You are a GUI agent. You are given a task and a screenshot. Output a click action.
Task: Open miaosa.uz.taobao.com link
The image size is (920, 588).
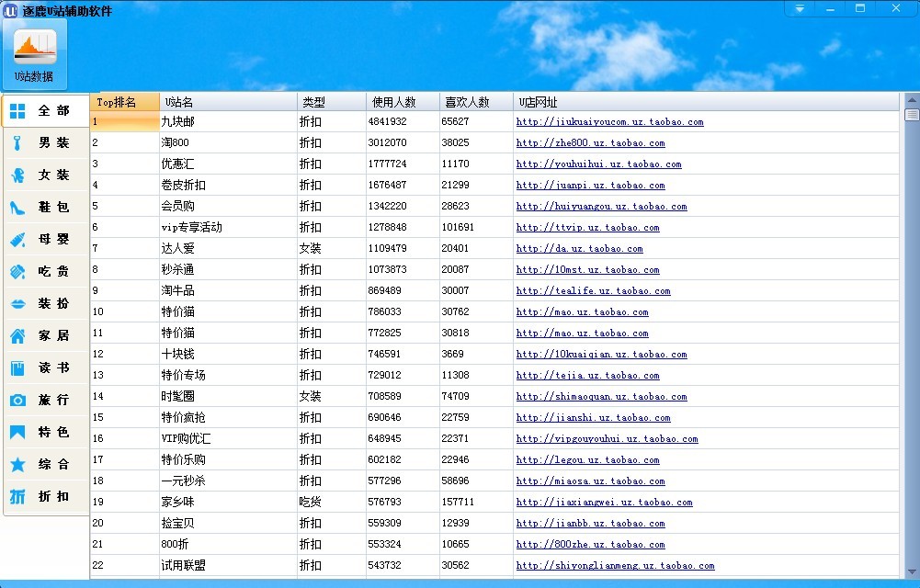(x=590, y=481)
